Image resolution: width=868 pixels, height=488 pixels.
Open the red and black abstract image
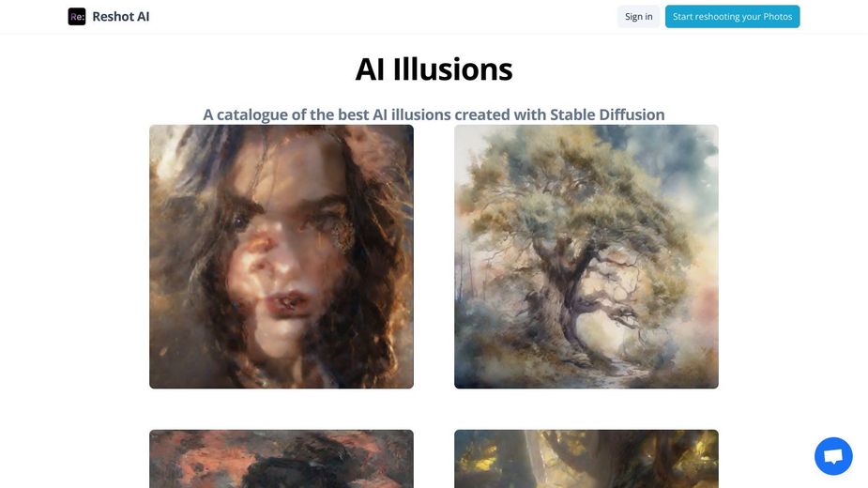[282, 459]
